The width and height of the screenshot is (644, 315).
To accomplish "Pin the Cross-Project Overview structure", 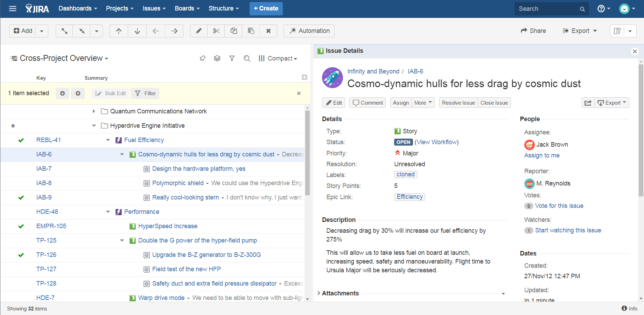I will (202, 58).
